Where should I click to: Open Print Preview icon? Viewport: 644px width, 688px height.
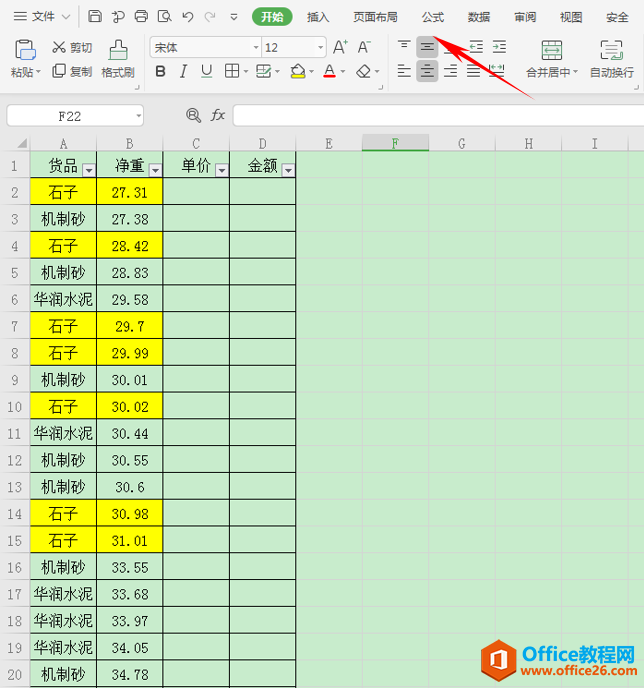click(165, 17)
